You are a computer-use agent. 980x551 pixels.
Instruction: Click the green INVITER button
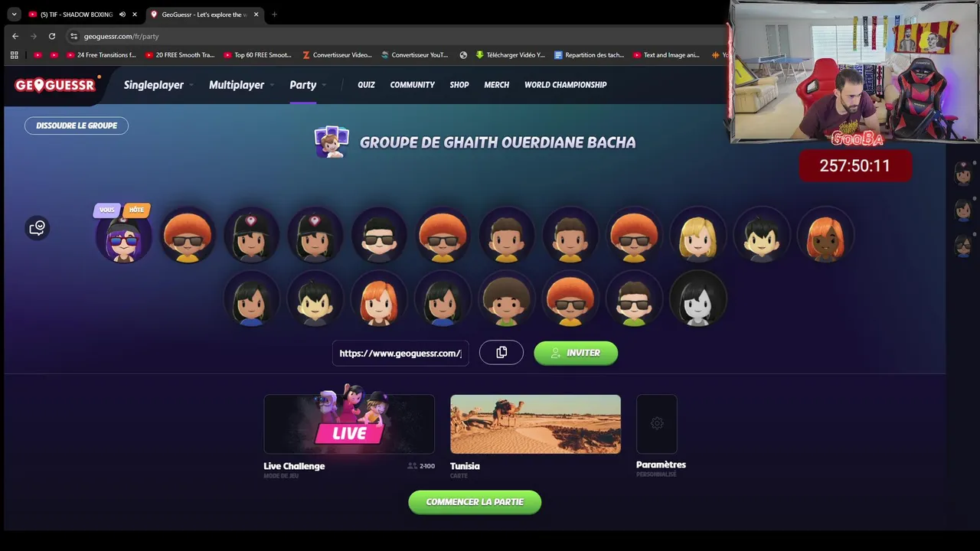point(576,353)
